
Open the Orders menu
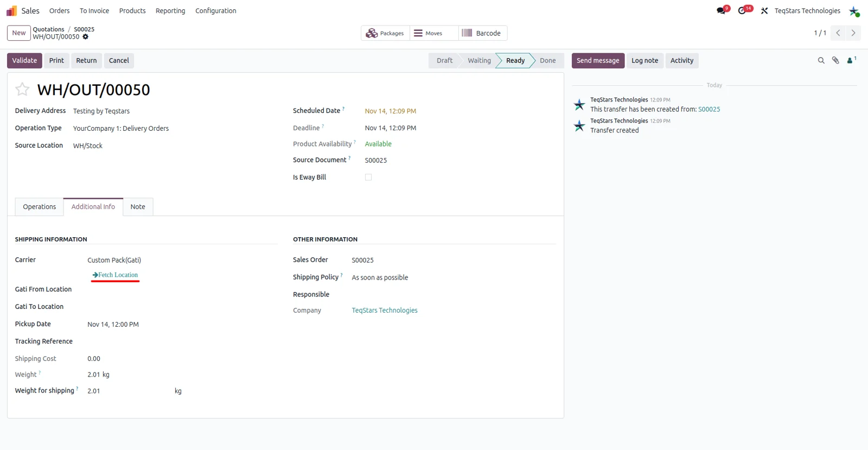59,11
